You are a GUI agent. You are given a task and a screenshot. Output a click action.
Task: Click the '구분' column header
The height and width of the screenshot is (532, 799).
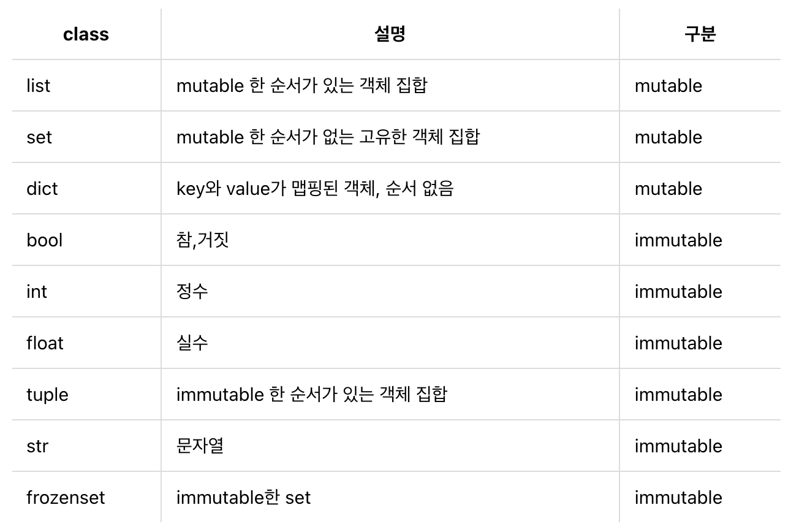tap(700, 34)
